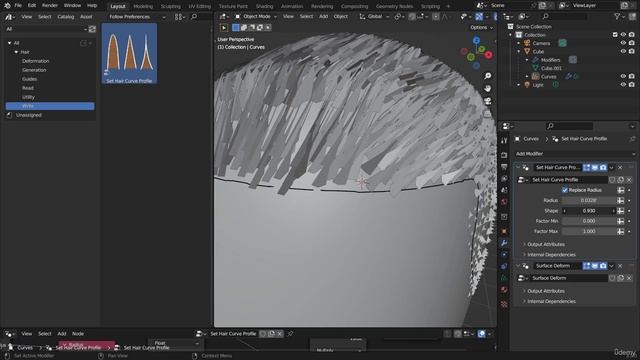
Task: Hide the Camera object in outliner
Action: coord(623,43)
